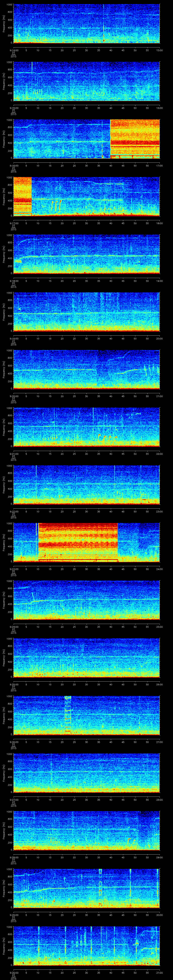Click the "31:00" end label of last panel
Viewport: 173px width, 980px height.
pyautogui.click(x=160, y=972)
